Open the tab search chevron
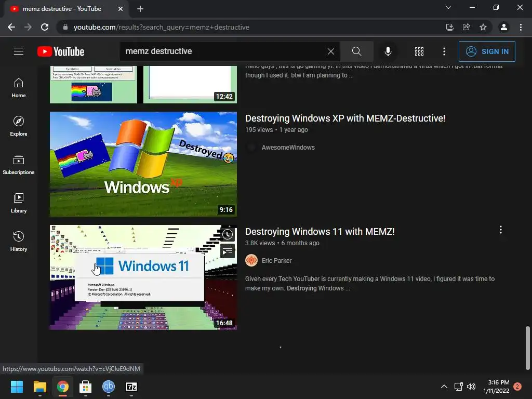The image size is (532, 399). pyautogui.click(x=448, y=7)
